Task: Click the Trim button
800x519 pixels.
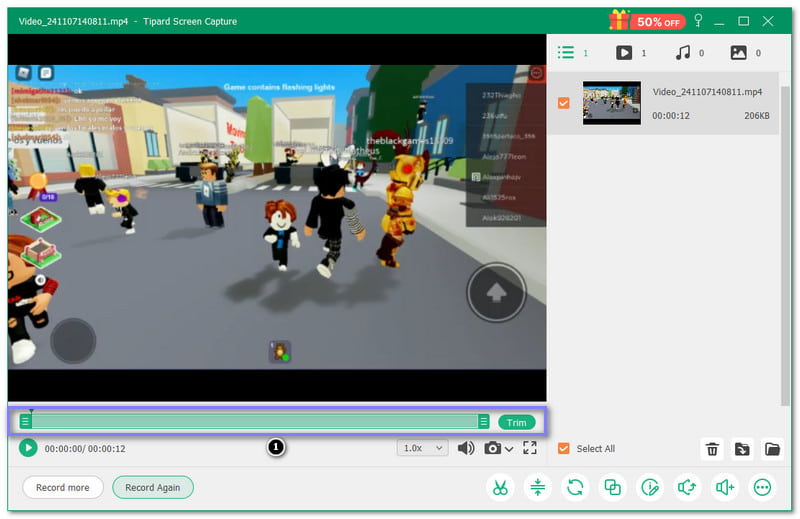Action: (x=516, y=422)
